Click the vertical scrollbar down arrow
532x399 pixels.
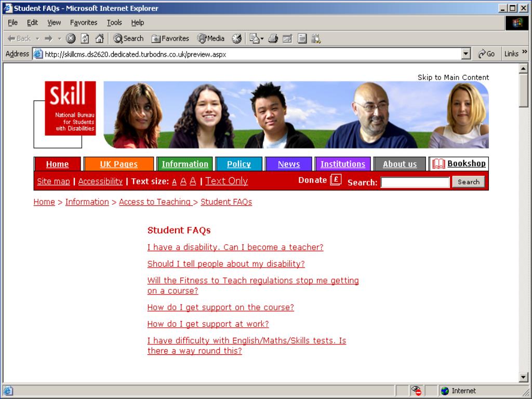click(524, 377)
